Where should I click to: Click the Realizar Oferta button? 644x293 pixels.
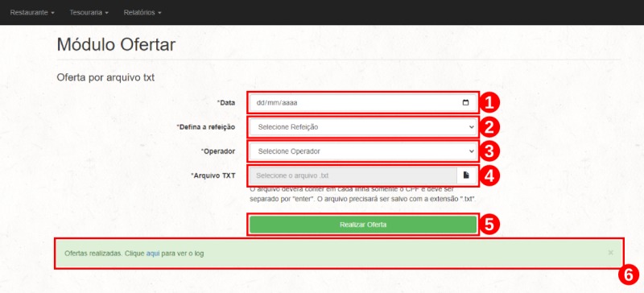pyautogui.click(x=363, y=225)
